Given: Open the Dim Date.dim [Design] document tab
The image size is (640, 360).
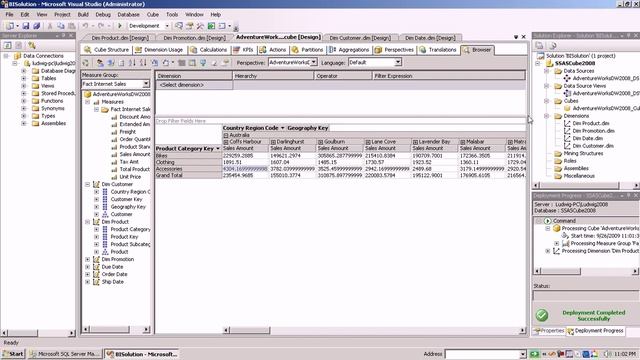Looking at the screenshot, I should click(x=430, y=38).
